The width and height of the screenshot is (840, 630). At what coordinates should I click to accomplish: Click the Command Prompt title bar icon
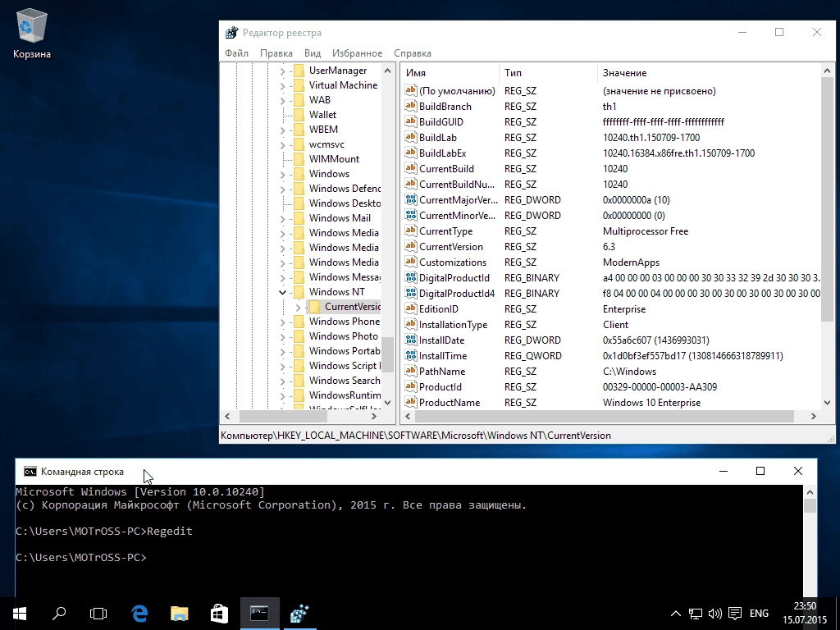(30, 472)
